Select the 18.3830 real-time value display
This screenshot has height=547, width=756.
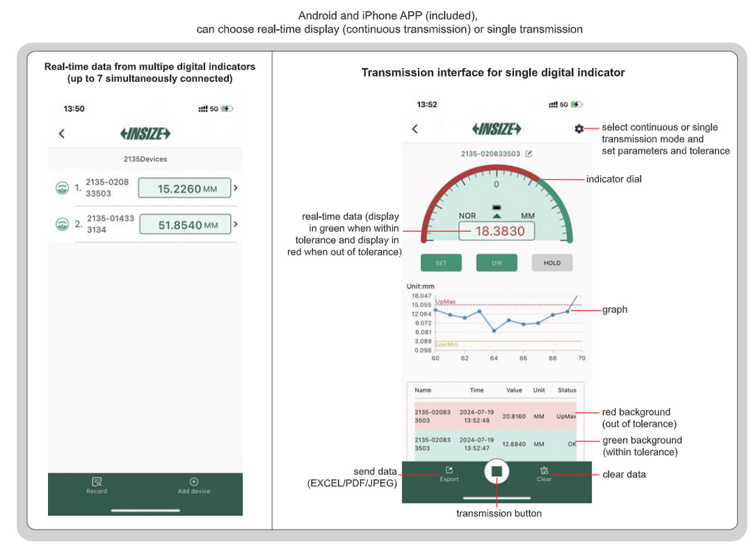497,231
